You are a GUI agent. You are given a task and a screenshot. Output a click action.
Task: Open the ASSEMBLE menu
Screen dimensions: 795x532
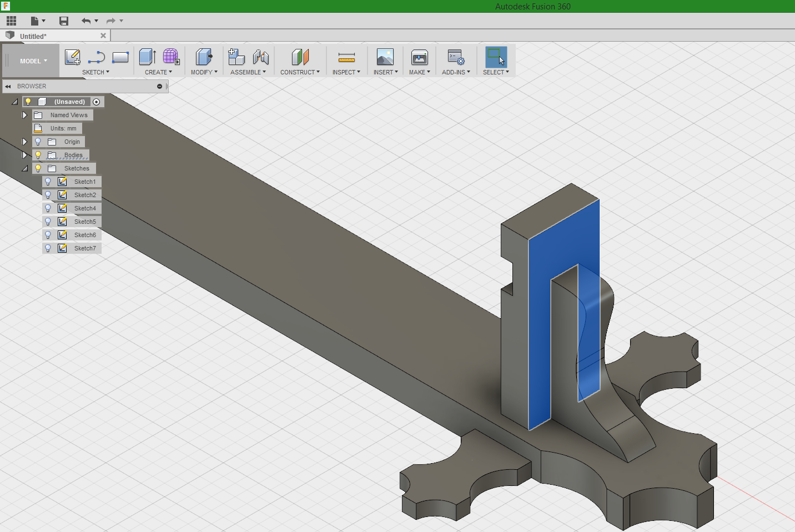248,72
